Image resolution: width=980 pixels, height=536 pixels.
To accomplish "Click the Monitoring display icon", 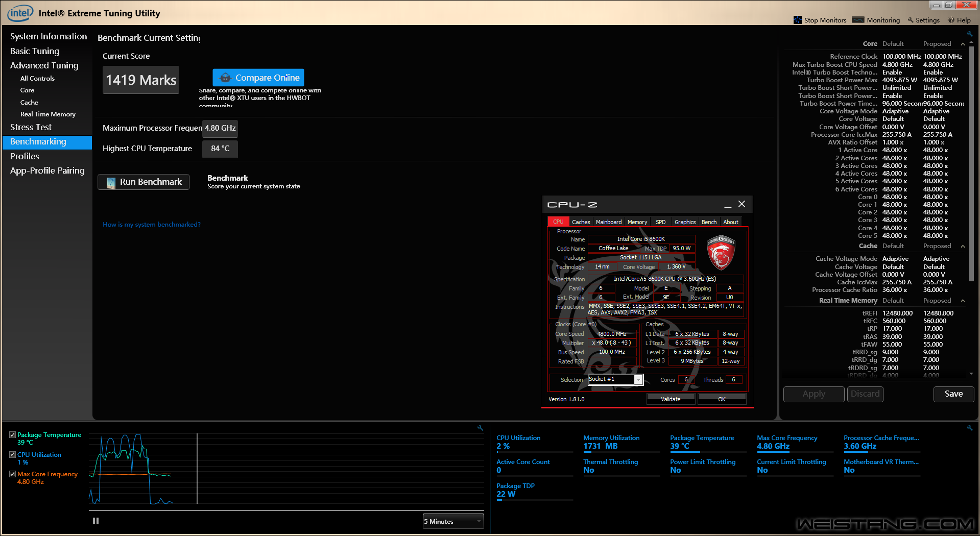I will (858, 20).
